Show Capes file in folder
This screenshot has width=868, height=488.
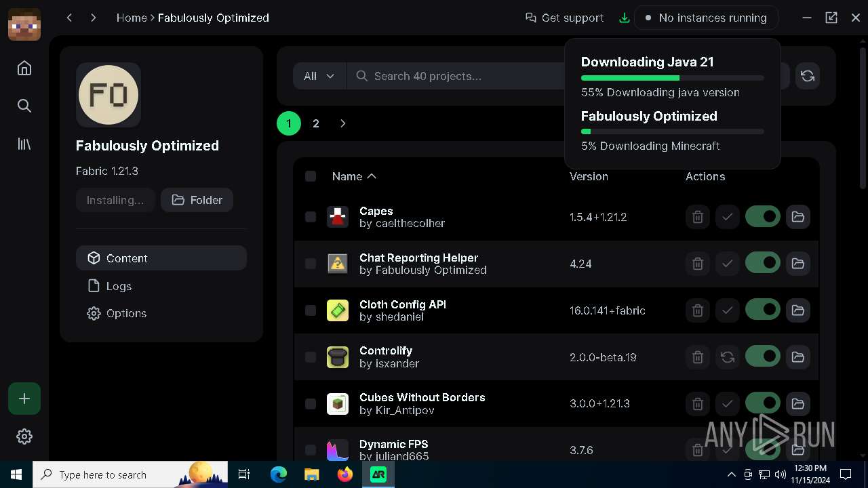[798, 217]
